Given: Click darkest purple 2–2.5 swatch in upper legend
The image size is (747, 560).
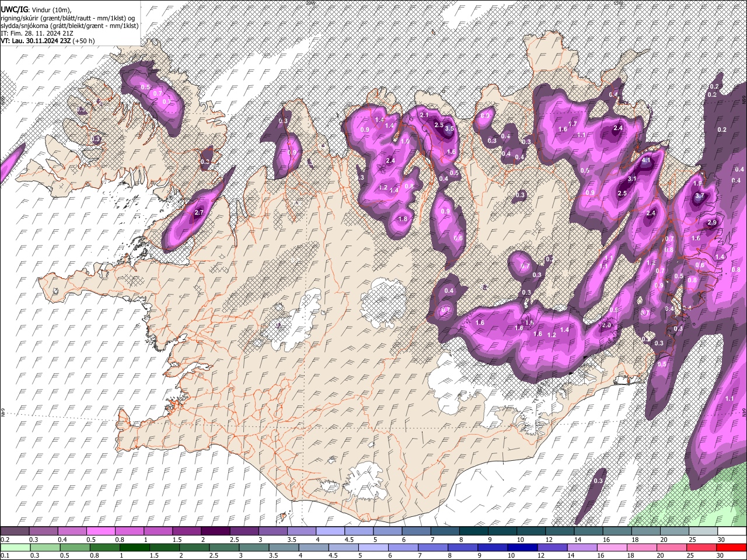Looking at the screenshot, I should click(x=215, y=531).
